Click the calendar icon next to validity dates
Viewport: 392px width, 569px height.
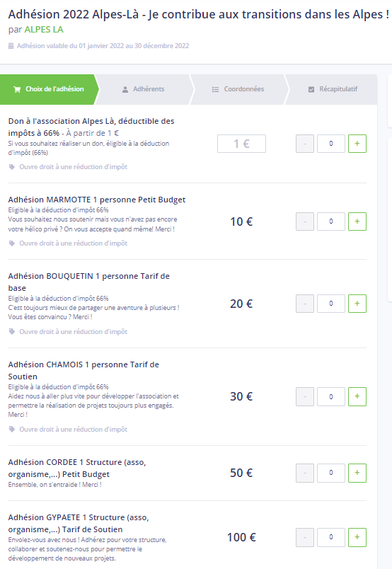11,46
